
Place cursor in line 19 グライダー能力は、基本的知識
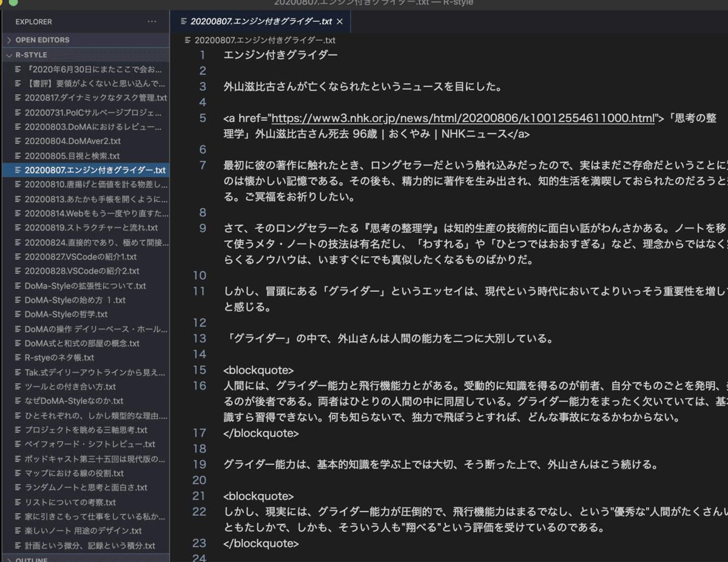tap(302, 465)
